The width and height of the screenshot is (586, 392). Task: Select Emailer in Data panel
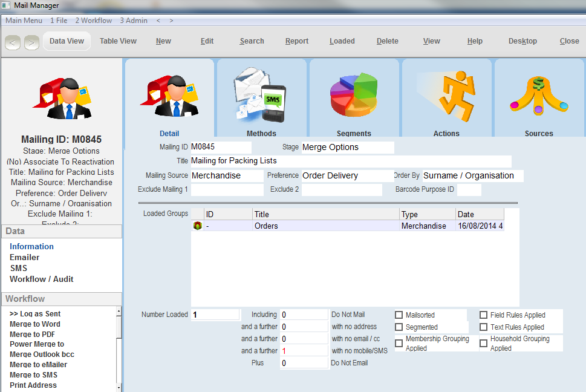(25, 258)
